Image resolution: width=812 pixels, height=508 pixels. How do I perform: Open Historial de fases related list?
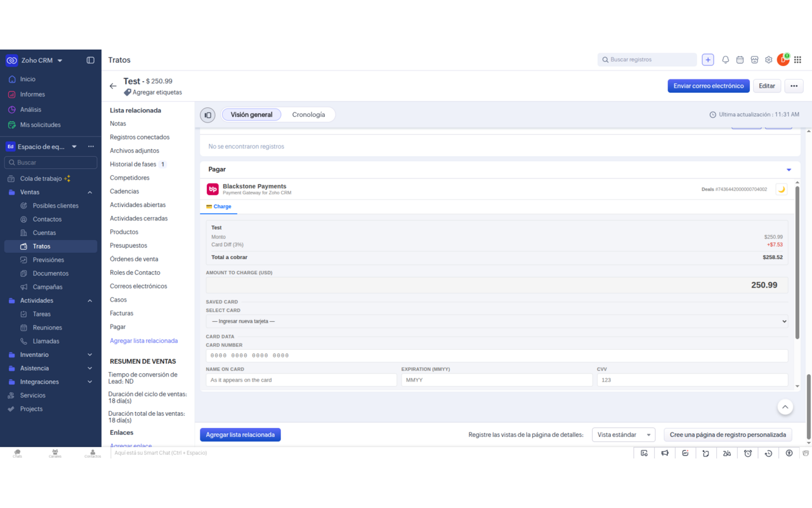(133, 164)
